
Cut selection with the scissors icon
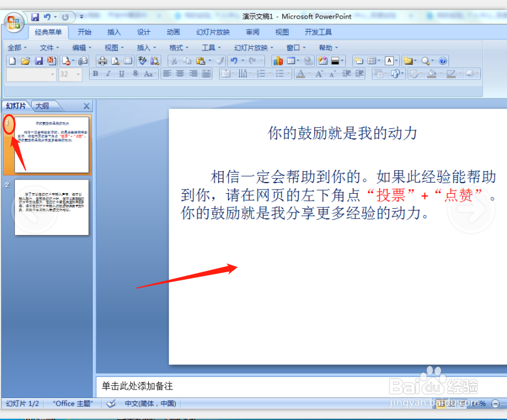(174, 61)
